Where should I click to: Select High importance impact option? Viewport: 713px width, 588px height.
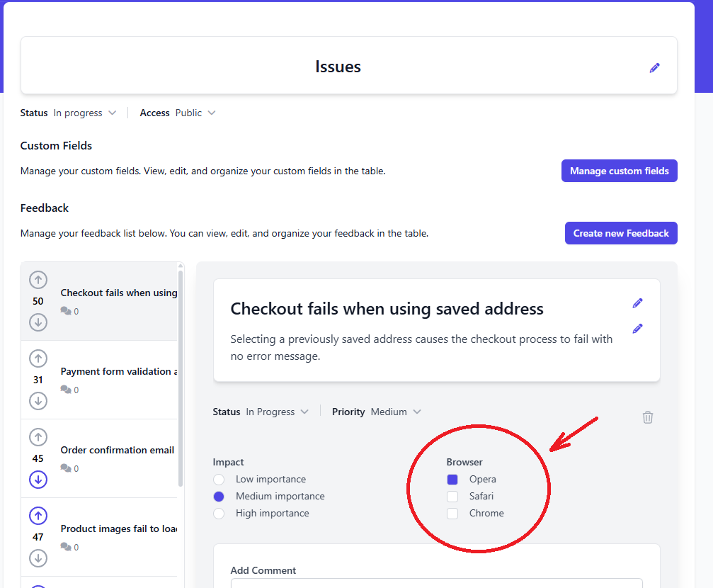pos(219,514)
